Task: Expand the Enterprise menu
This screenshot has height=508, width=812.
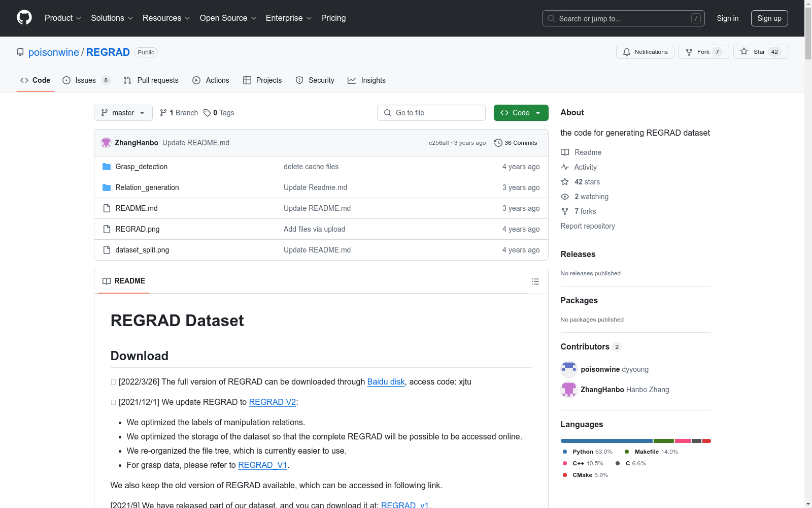Action: tap(289, 18)
